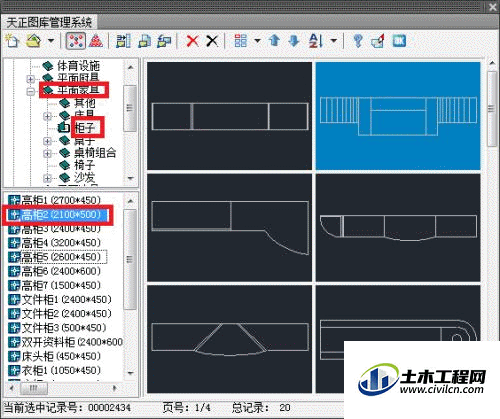Click the block icon beside 衣柜1 (1050*450)
Image resolution: width=500 pixels, height=419 pixels.
pos(14,370)
